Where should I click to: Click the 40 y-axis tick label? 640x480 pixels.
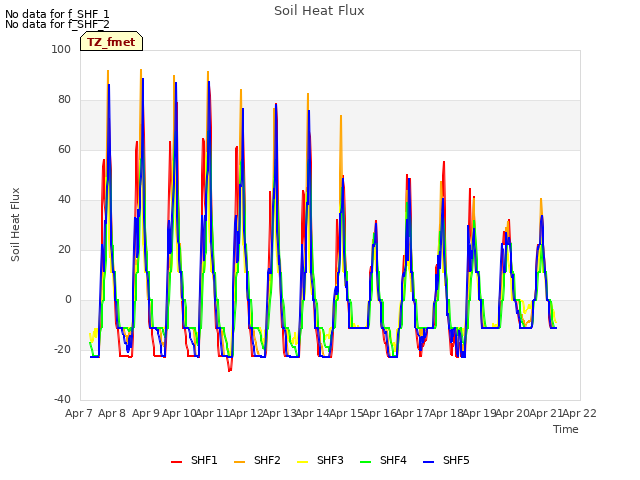pos(64,200)
